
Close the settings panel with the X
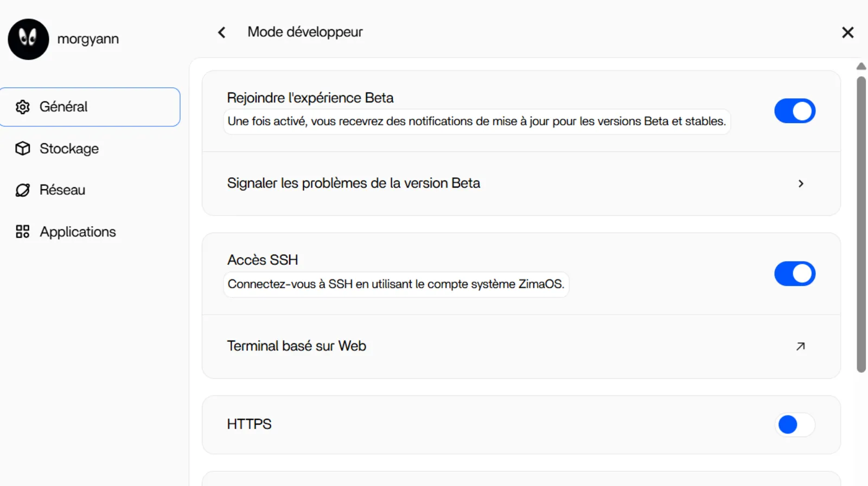coord(847,33)
